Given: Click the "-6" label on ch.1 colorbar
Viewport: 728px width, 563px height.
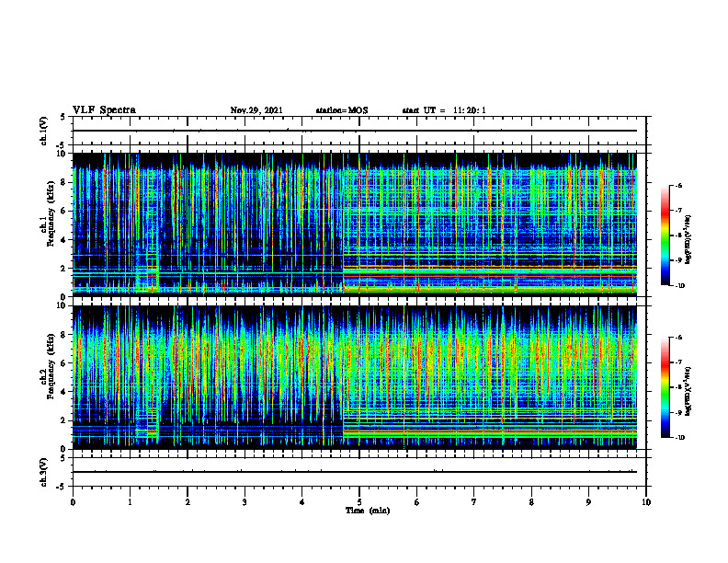Looking at the screenshot, I should point(678,185).
